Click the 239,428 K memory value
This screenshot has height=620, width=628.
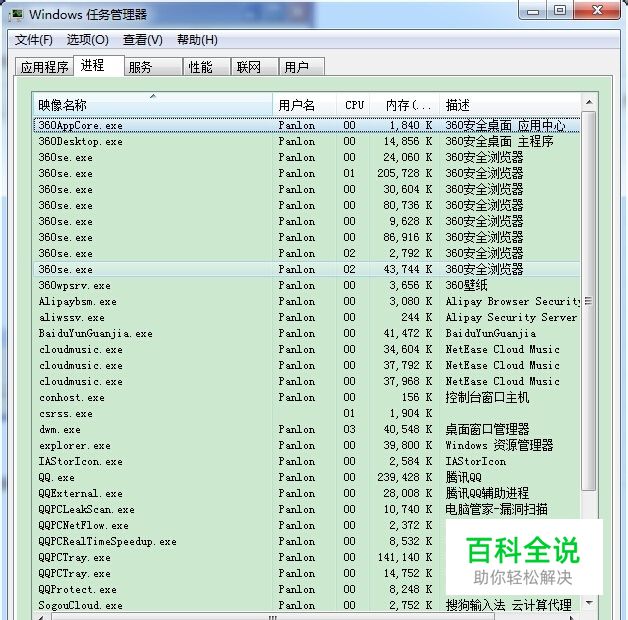coord(405,477)
